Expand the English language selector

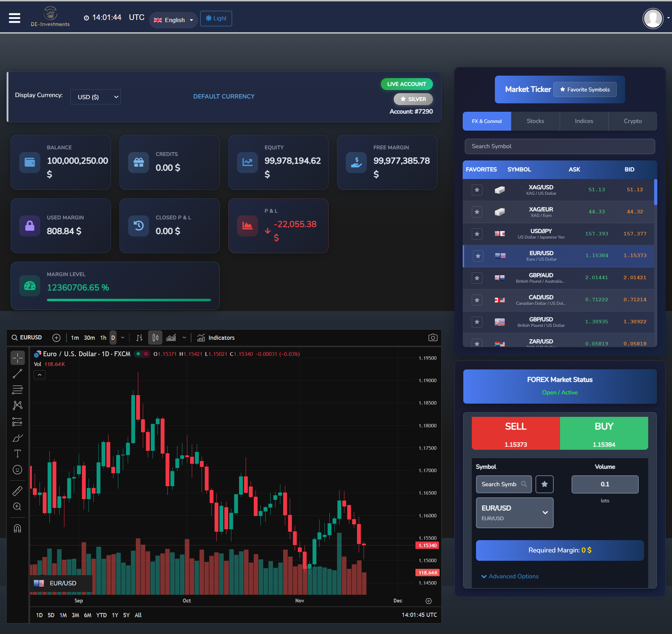(173, 20)
